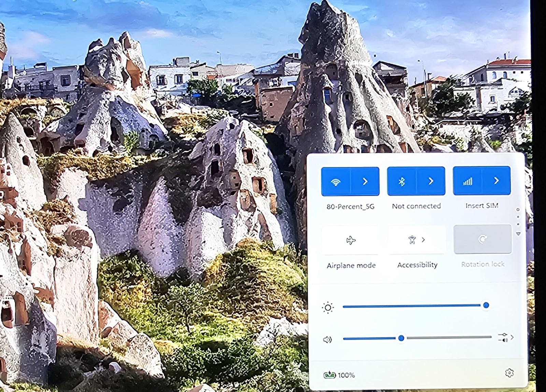Click the greyed-out Rotation lock tile
The image size is (546, 392).
483,239
